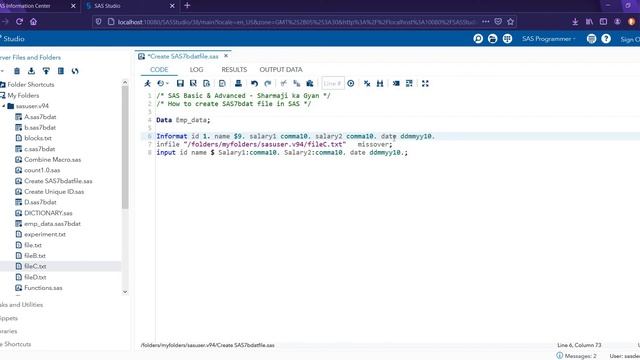640x360 pixels.
Task: Switch to the CODE tab
Action: tap(159, 69)
